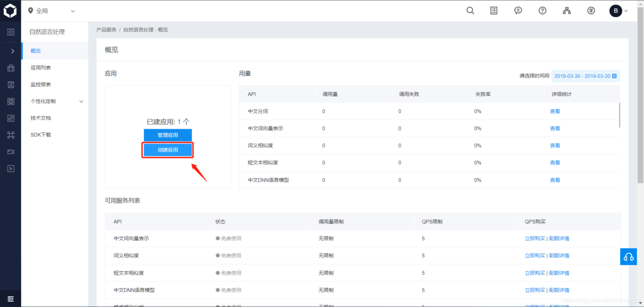Click the 自然语言处理 sidebar title

pos(47,32)
